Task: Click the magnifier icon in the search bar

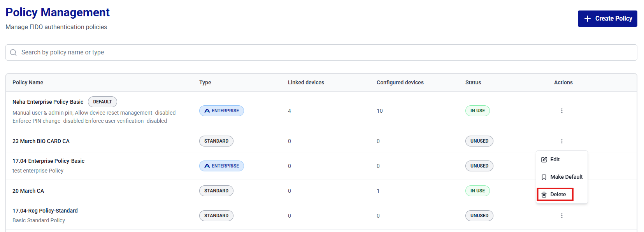Action: [x=13, y=52]
